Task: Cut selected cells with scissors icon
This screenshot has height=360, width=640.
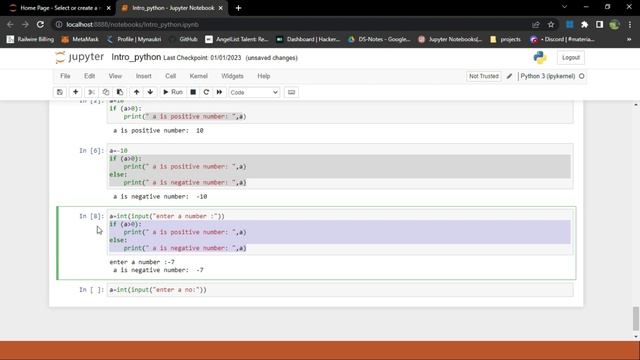Action: tap(91, 92)
